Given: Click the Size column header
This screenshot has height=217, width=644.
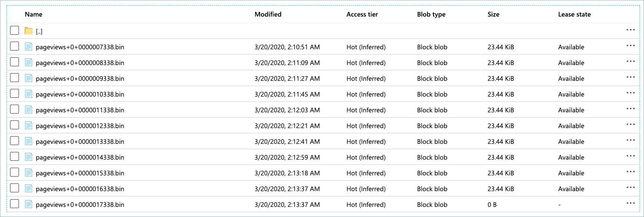Looking at the screenshot, I should pyautogui.click(x=493, y=14).
